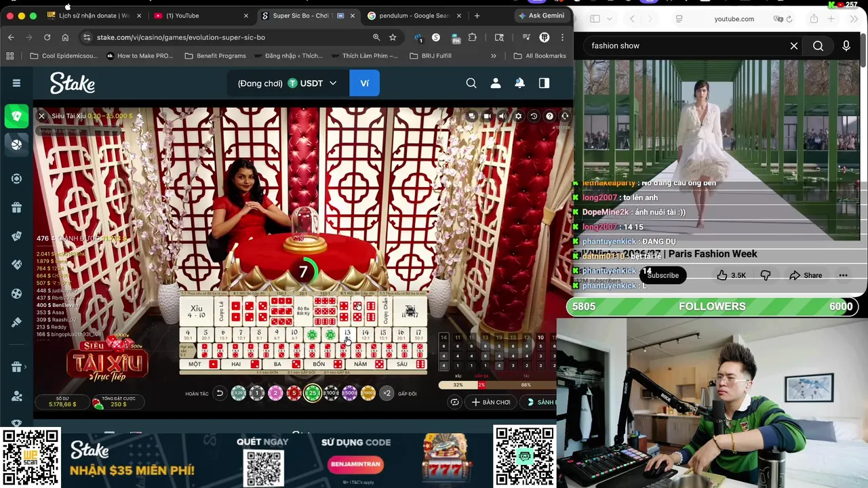Open game help question mark icon
This screenshot has width=868, height=488.
[549, 116]
